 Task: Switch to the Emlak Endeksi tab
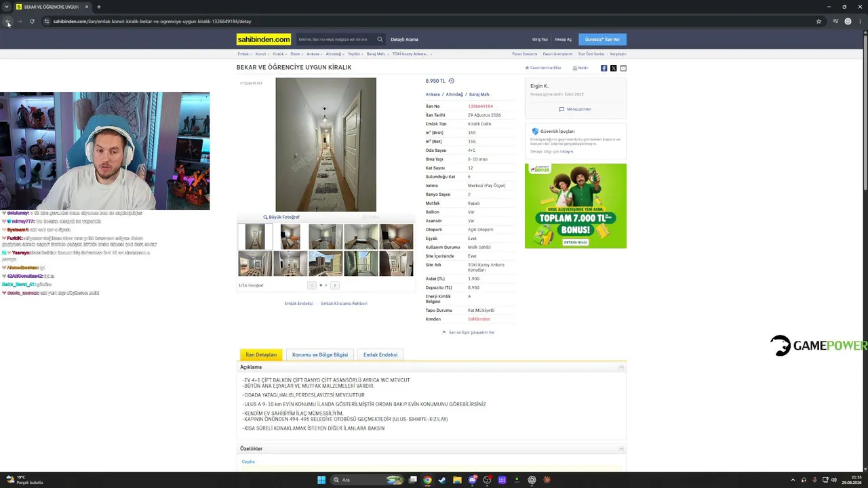380,354
